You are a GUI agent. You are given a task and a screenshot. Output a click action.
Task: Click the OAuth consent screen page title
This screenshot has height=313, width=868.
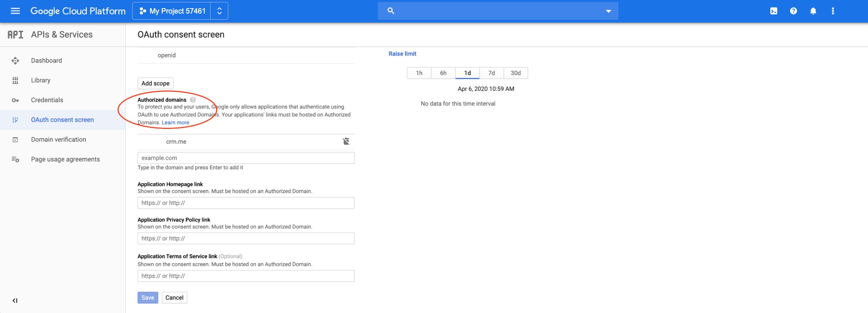181,34
